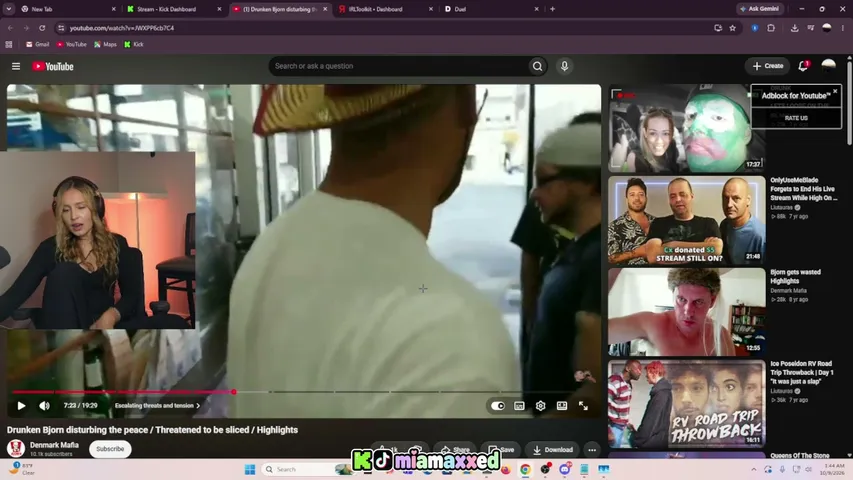Screen dimensions: 853x480
Task: Open YouTube account avatar menu
Action: click(x=829, y=66)
